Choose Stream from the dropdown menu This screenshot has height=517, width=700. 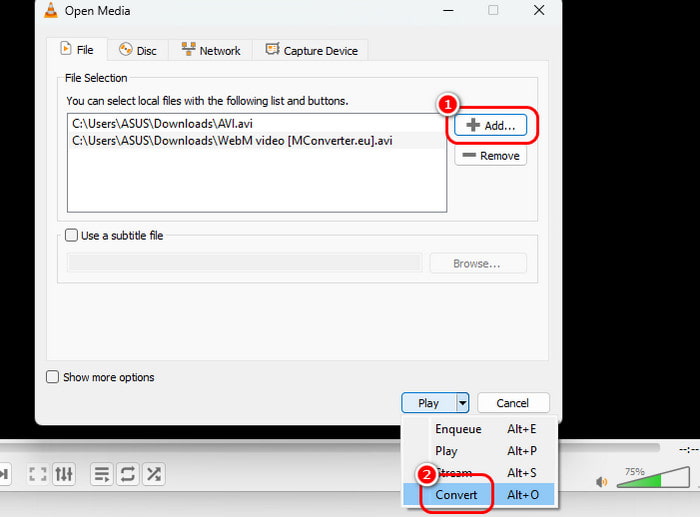coord(479,472)
